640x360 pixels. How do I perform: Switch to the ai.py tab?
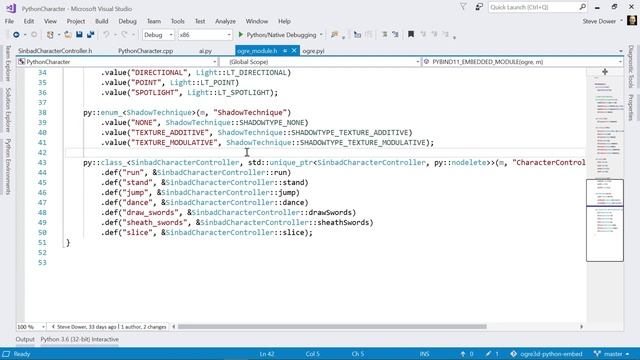tap(205, 51)
